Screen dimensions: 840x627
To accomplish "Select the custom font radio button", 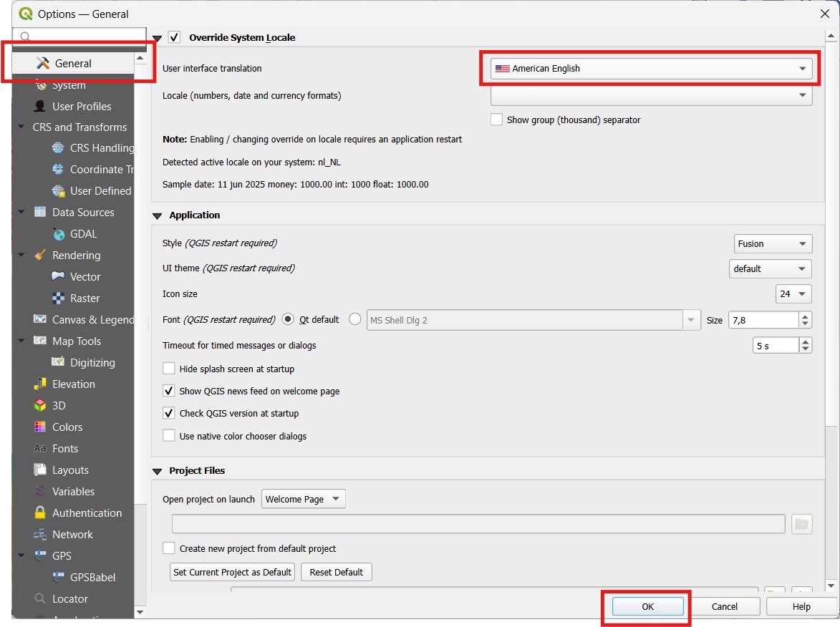I will pyautogui.click(x=354, y=320).
